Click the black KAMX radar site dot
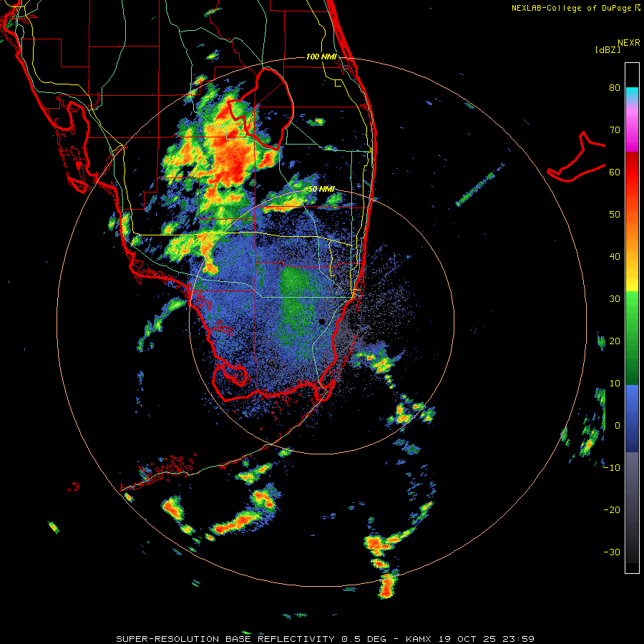Screen dimensions: 644x644 pyautogui.click(x=322, y=321)
